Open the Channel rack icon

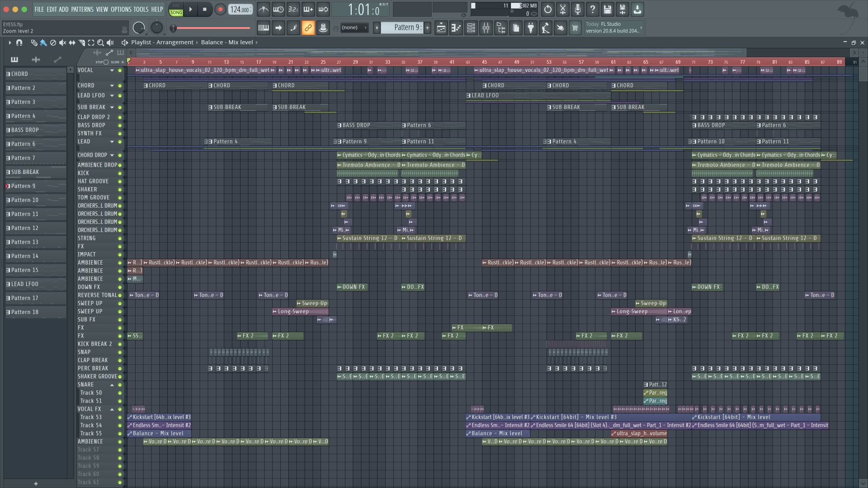coord(471,28)
